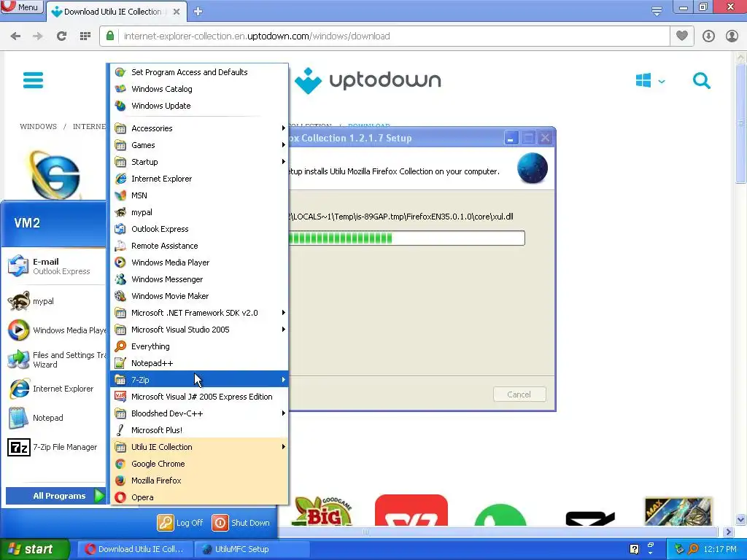Open Windows platform dropdown on Uptodown
Viewport: 747px width, 560px height.
[x=650, y=80]
